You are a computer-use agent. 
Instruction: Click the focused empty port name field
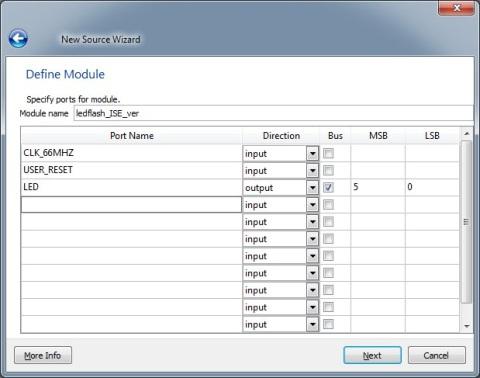pos(131,205)
